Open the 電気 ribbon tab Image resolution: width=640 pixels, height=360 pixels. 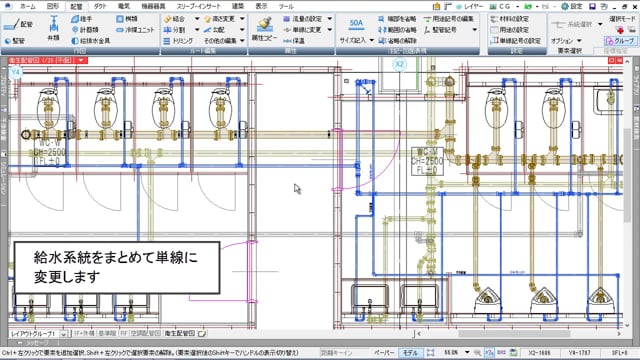[123, 7]
